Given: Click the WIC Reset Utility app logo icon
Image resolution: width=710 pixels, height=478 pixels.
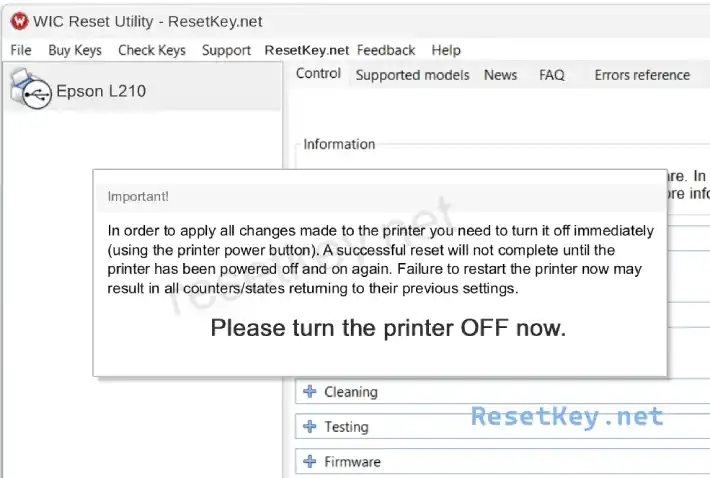Looking at the screenshot, I should (19, 21).
